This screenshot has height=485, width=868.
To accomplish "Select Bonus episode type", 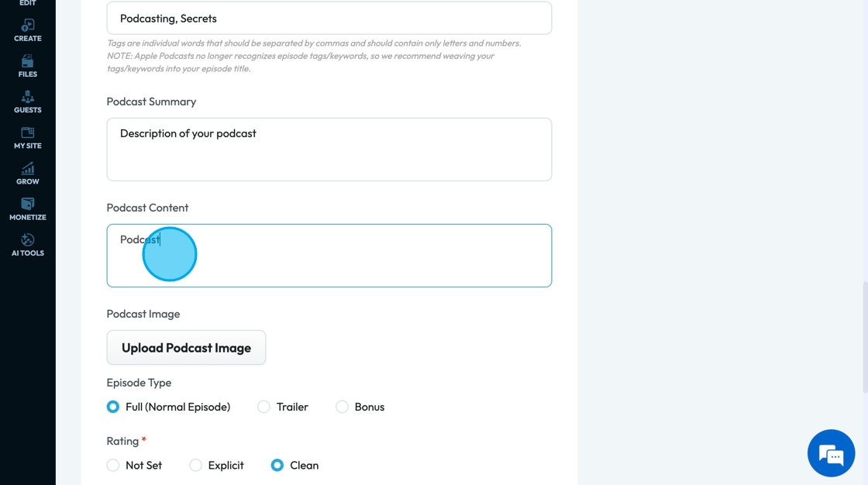I will pos(342,407).
